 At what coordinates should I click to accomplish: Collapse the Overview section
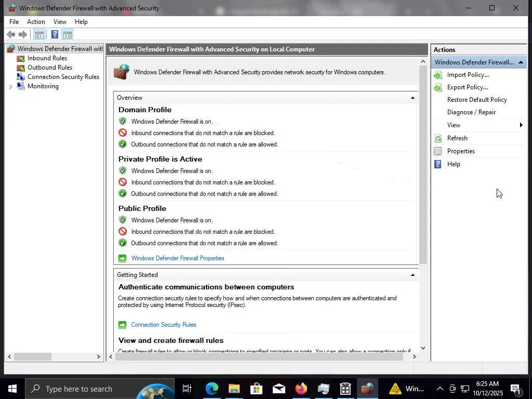(413, 98)
